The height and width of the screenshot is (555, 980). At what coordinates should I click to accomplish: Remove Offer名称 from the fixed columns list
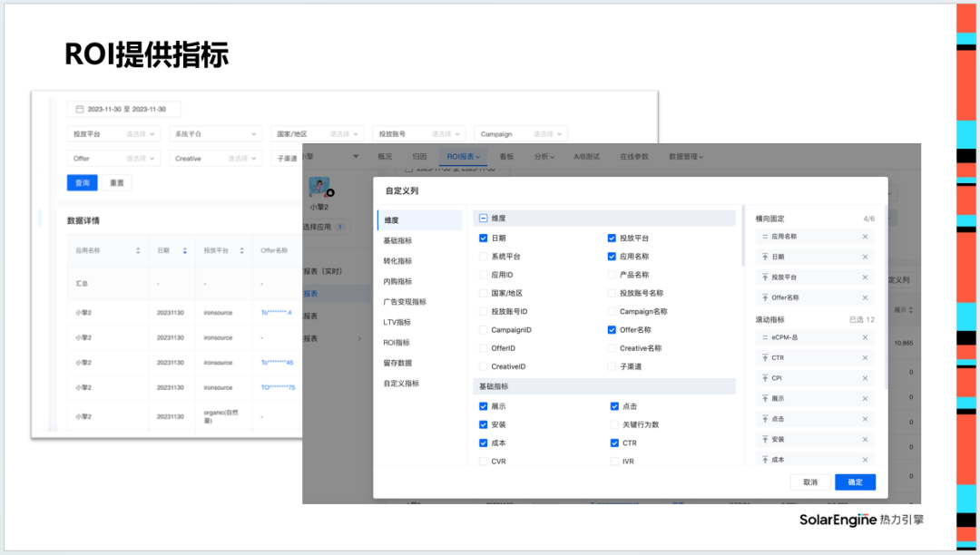click(x=864, y=297)
